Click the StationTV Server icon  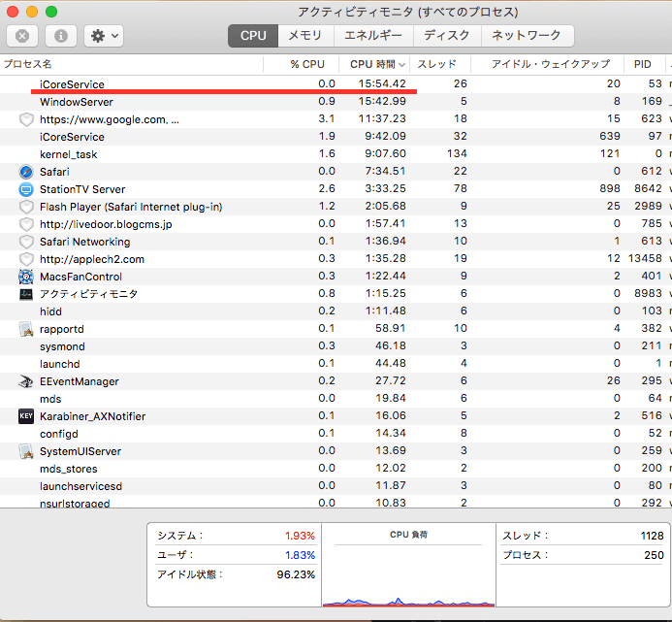26,189
